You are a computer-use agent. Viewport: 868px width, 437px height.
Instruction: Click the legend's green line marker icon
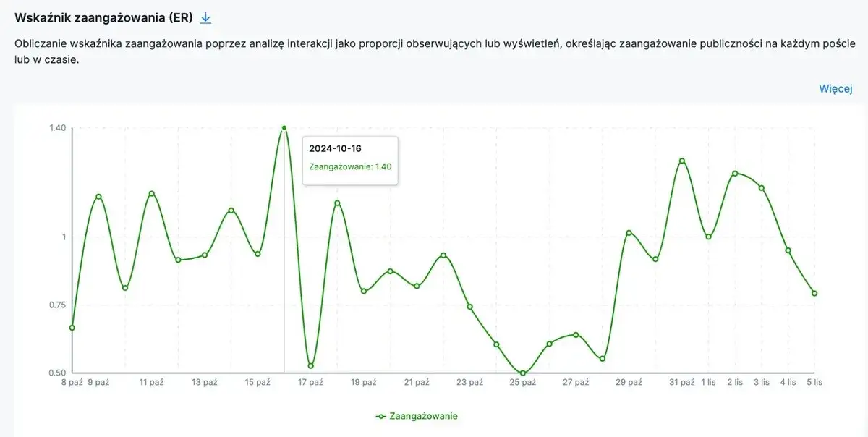click(x=381, y=416)
